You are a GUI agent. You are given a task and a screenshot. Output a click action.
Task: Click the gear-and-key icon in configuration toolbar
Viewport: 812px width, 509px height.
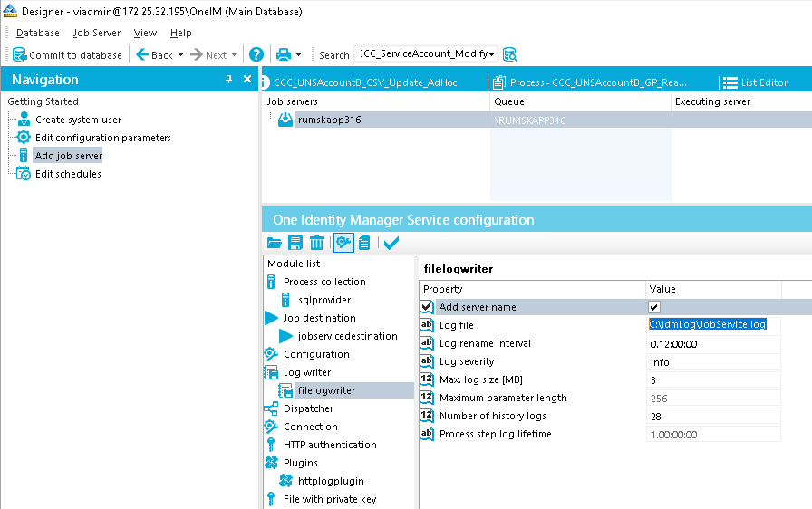pyautogui.click(x=343, y=243)
